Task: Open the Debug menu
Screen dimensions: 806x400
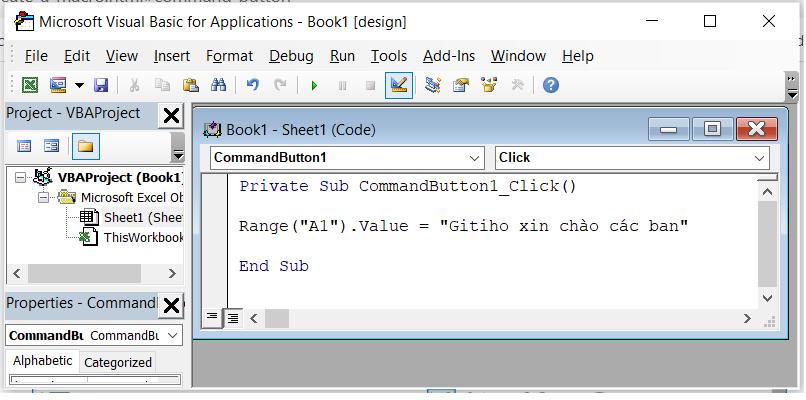Action: (291, 56)
